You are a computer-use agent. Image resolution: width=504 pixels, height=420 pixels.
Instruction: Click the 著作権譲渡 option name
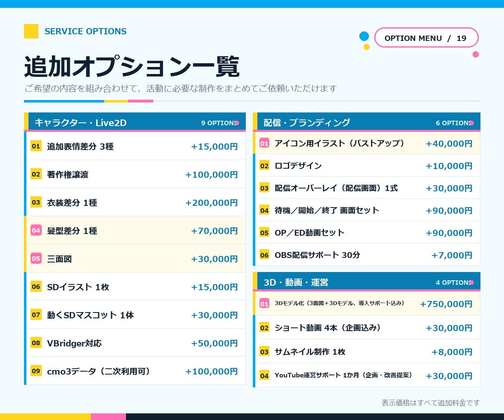[68, 174]
